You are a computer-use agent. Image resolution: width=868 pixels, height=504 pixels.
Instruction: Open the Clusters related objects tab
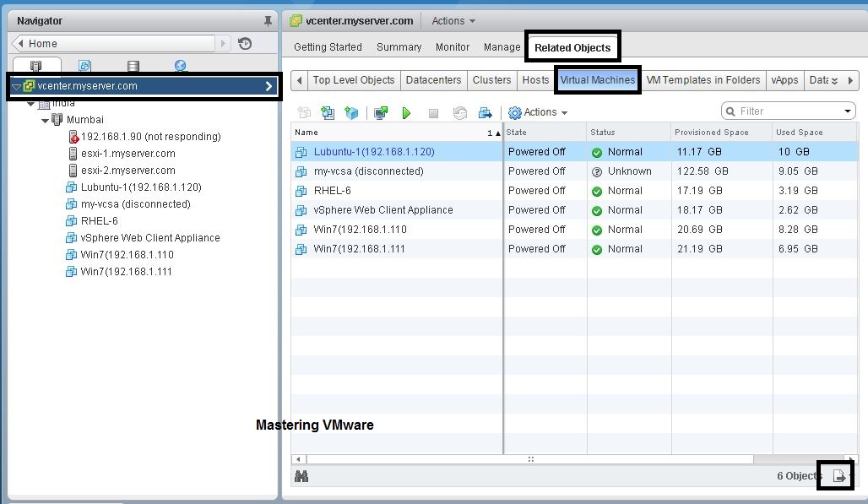pos(491,79)
